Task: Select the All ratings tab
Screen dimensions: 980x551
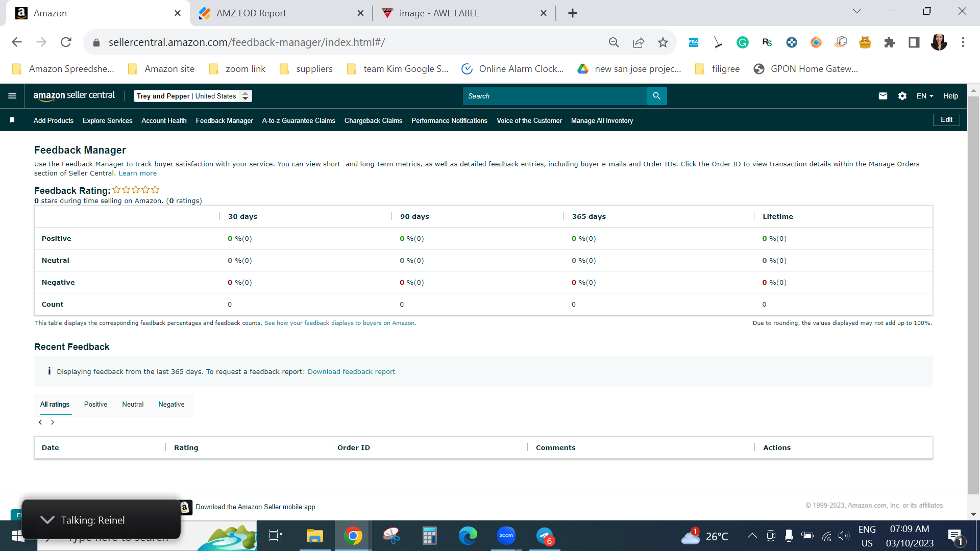Action: (55, 405)
